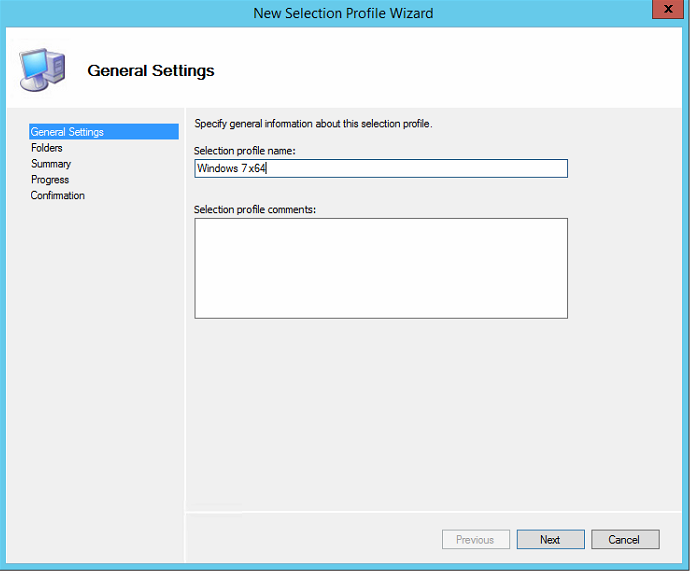
Task: Jump to the Confirmation step in sidebar
Action: [x=58, y=196]
